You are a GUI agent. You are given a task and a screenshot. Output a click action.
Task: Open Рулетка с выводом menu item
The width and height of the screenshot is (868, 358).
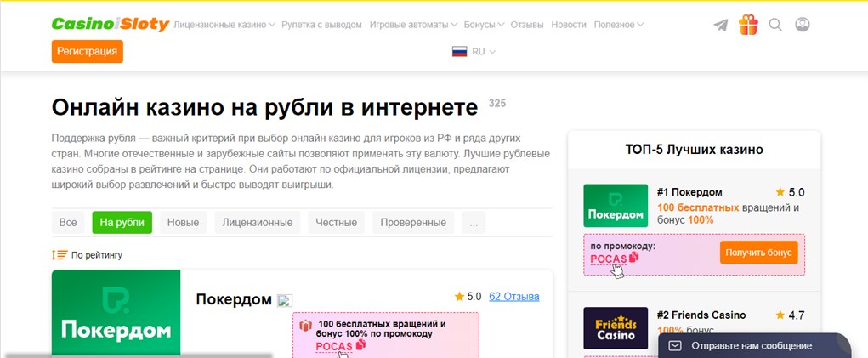[x=321, y=25]
